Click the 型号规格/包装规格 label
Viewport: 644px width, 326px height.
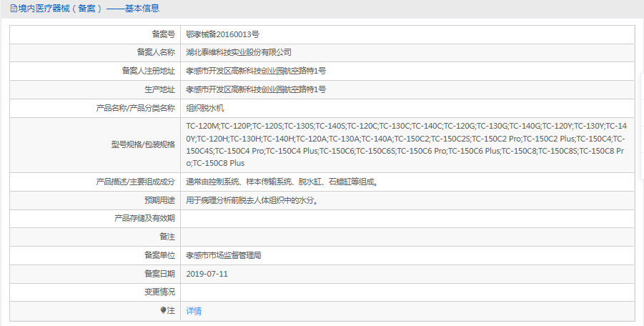coord(143,145)
